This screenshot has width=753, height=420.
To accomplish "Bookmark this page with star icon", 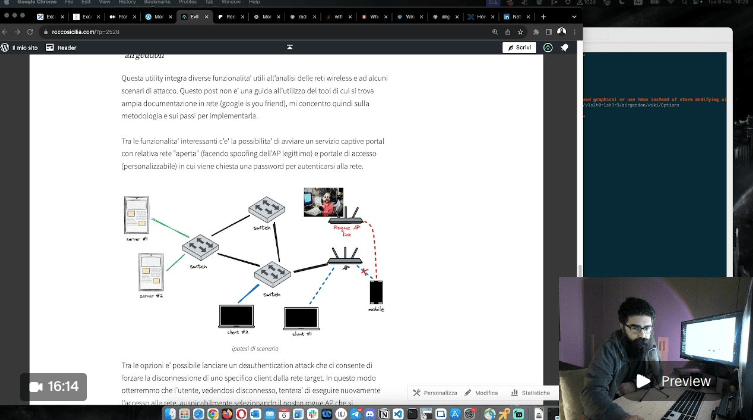I will [x=520, y=32].
